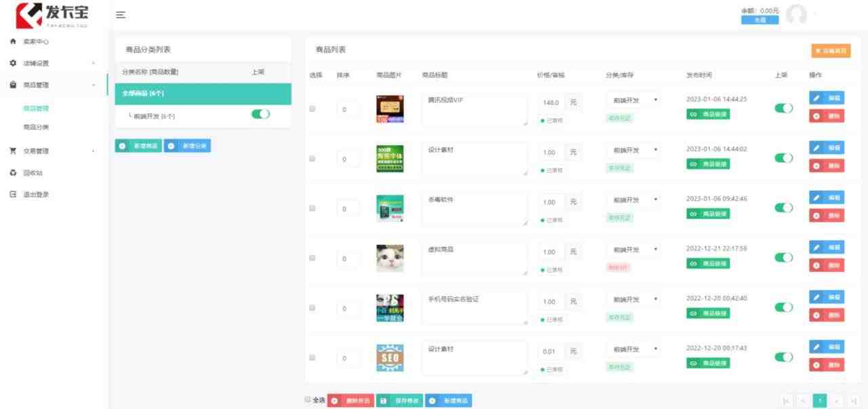Toggle the 前端开发 category switch off
This screenshot has height=409, width=868.
click(260, 115)
